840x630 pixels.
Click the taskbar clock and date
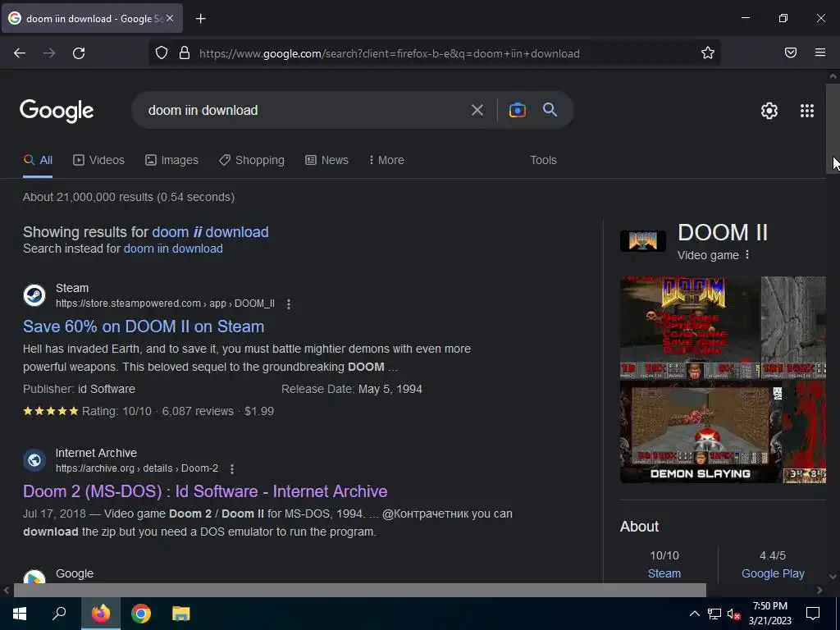click(769, 614)
